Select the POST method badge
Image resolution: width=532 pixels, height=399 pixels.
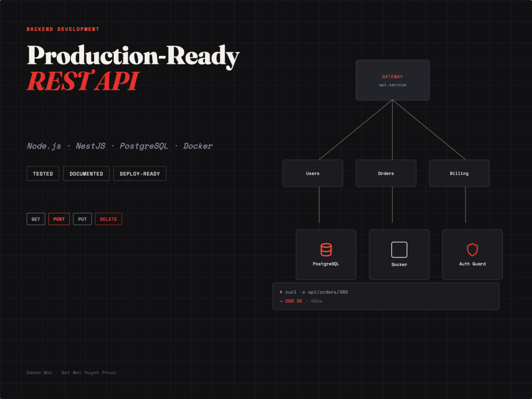click(x=59, y=219)
